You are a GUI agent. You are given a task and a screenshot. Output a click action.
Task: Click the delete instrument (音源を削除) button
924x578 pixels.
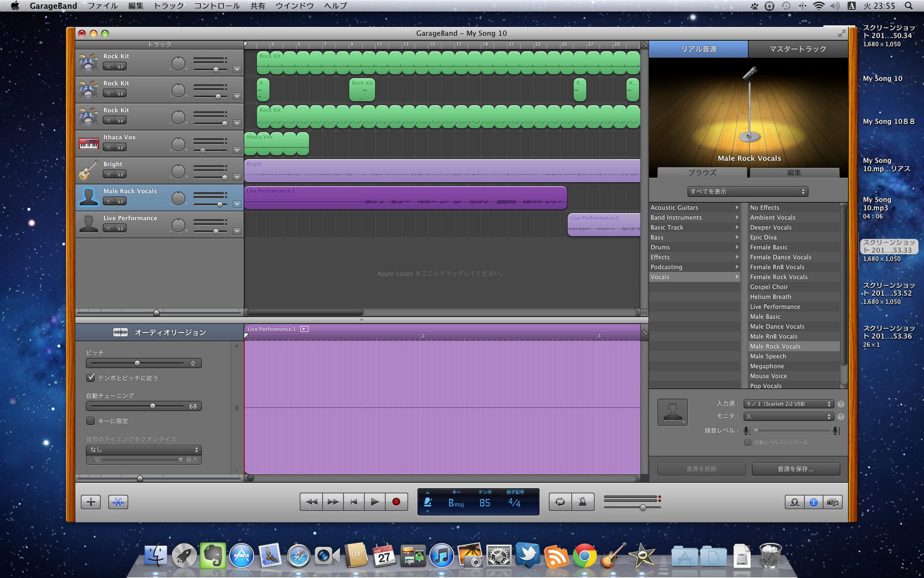(x=702, y=469)
